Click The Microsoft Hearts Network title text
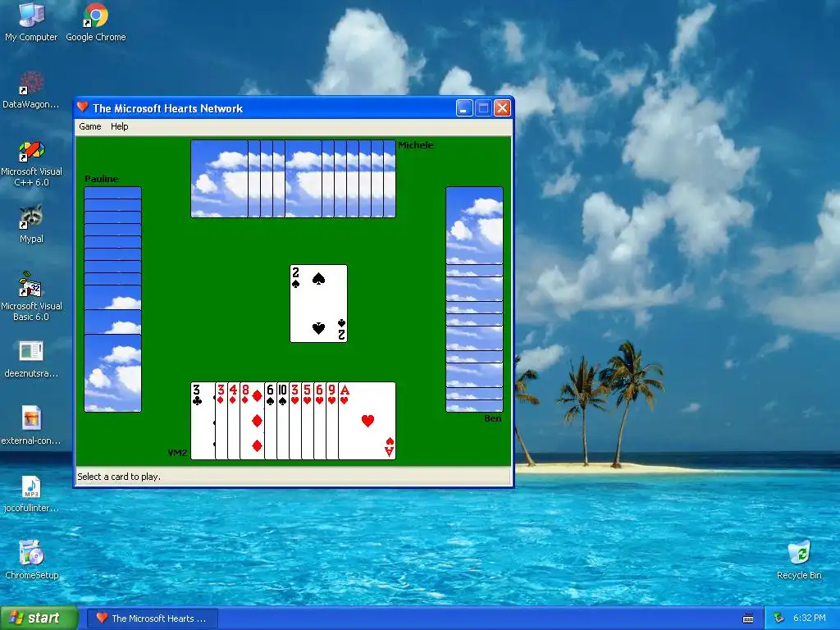 pos(167,108)
